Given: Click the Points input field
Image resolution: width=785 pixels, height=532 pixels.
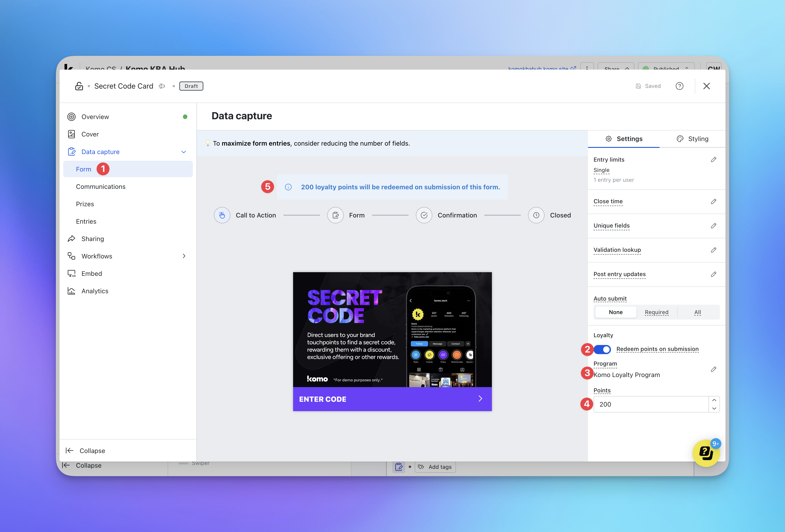Looking at the screenshot, I should click(650, 404).
